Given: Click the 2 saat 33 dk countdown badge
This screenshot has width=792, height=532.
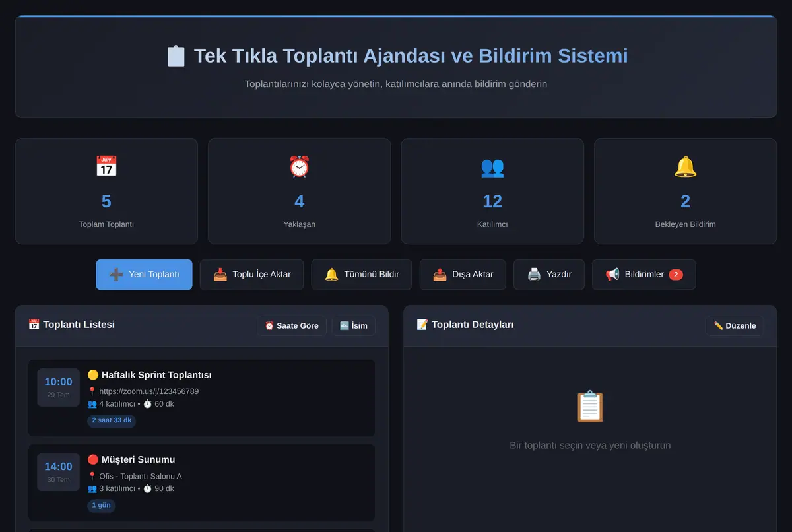Looking at the screenshot, I should click(x=112, y=420).
